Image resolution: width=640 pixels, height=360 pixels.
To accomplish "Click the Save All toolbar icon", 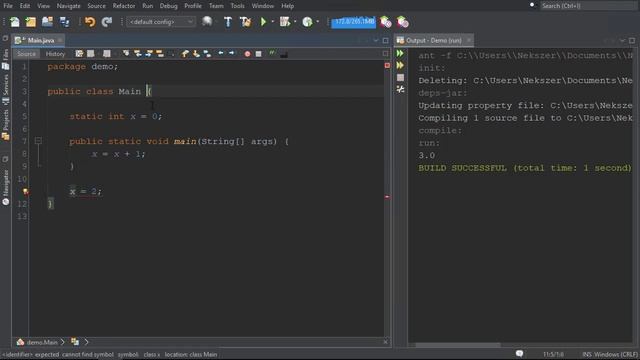I will coord(64,22).
